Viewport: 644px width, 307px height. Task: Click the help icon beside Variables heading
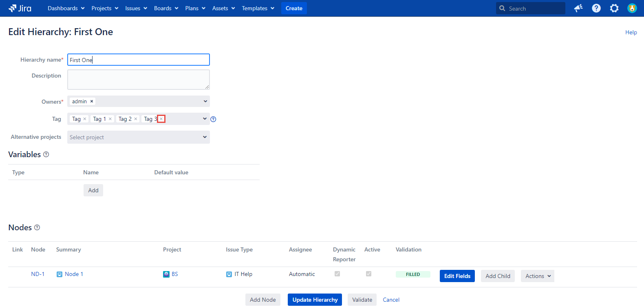click(46, 154)
